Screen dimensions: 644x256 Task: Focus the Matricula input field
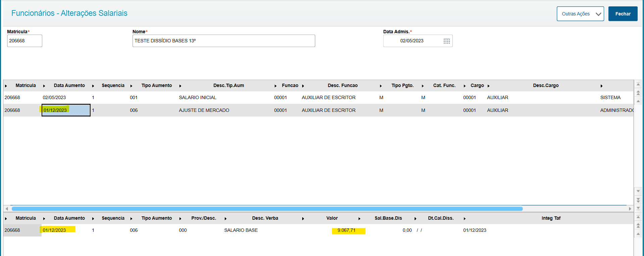pyautogui.click(x=24, y=41)
